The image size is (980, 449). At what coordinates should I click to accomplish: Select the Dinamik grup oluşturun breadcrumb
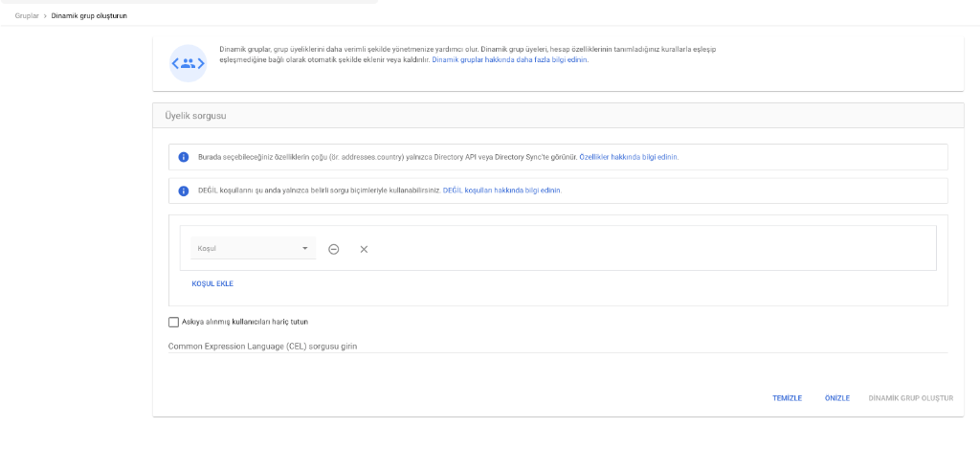pyautogui.click(x=89, y=15)
